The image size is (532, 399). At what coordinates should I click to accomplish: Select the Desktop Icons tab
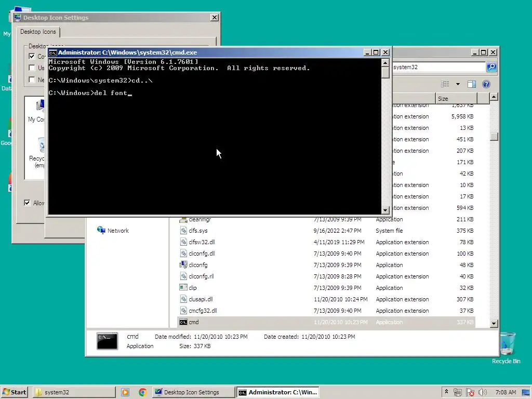pos(38,32)
